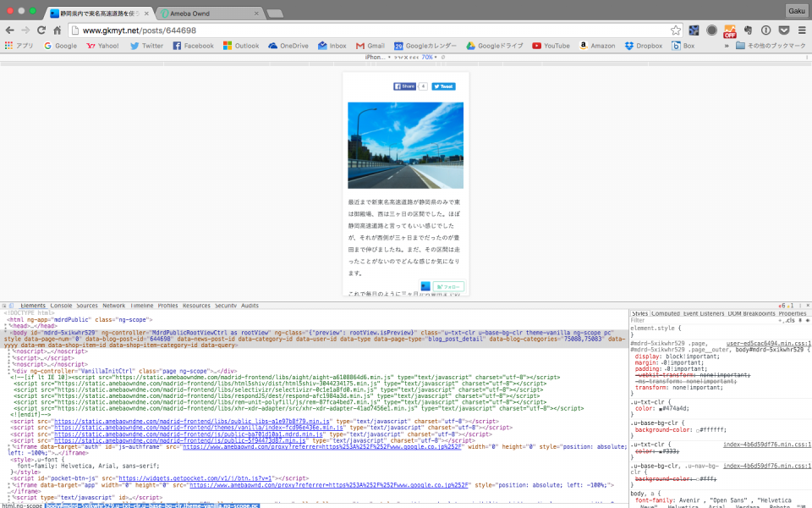
Task: Switch to the Console tab
Action: pyautogui.click(x=61, y=306)
